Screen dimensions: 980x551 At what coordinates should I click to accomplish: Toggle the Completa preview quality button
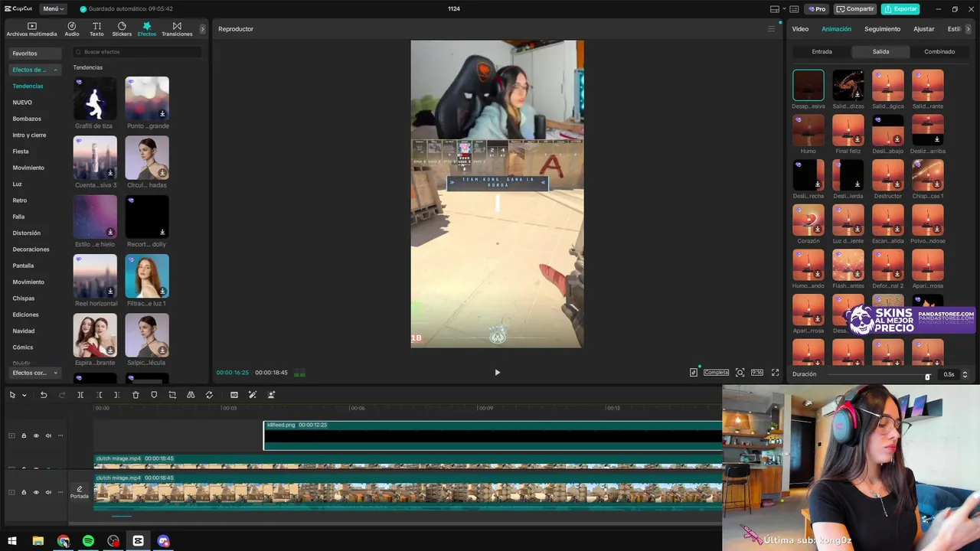716,373
